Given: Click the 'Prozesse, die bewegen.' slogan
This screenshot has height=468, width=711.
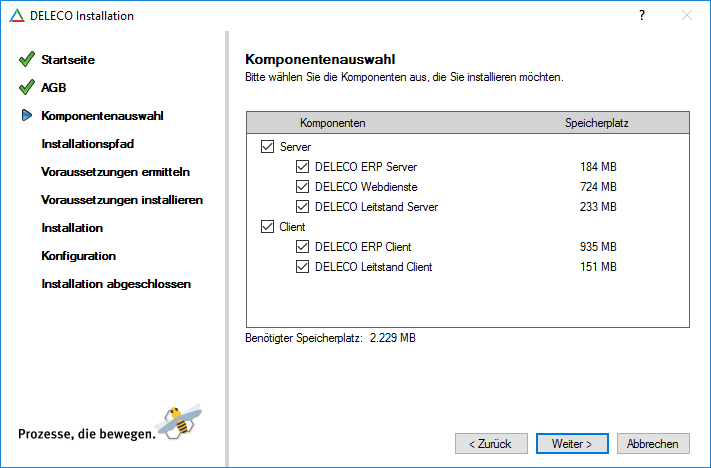Looking at the screenshot, I should coord(87,434).
